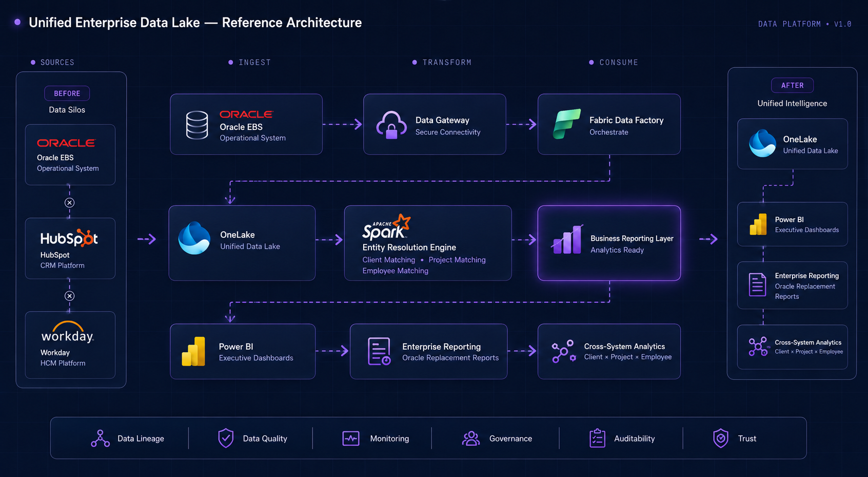This screenshot has width=868, height=477.
Task: Click the "CRM Platform" text under HubSpot
Action: tap(62, 265)
